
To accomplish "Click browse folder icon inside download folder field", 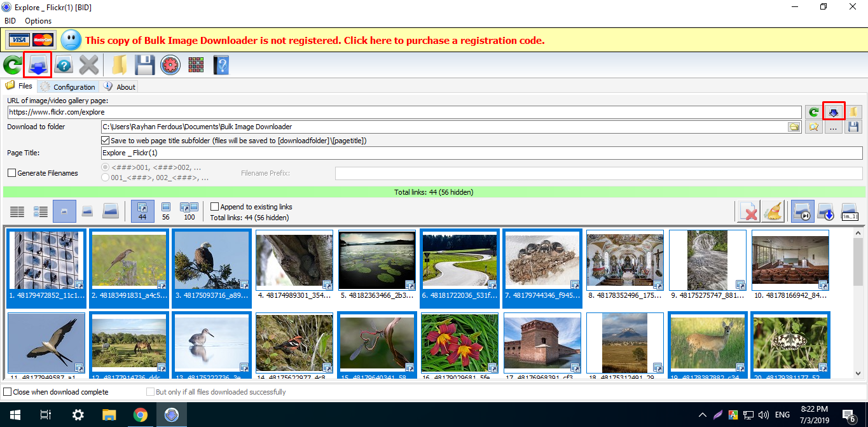I will (794, 127).
